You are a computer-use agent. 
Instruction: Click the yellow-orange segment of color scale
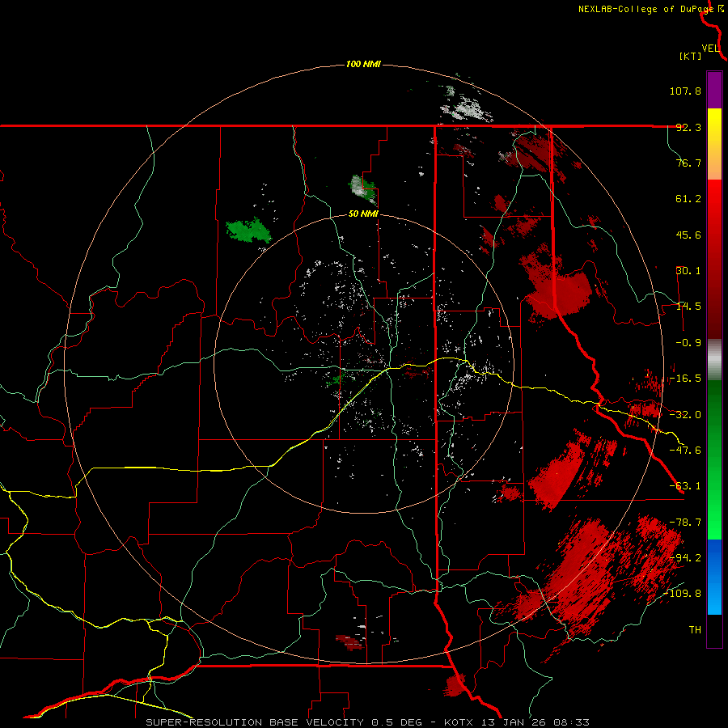714,144
